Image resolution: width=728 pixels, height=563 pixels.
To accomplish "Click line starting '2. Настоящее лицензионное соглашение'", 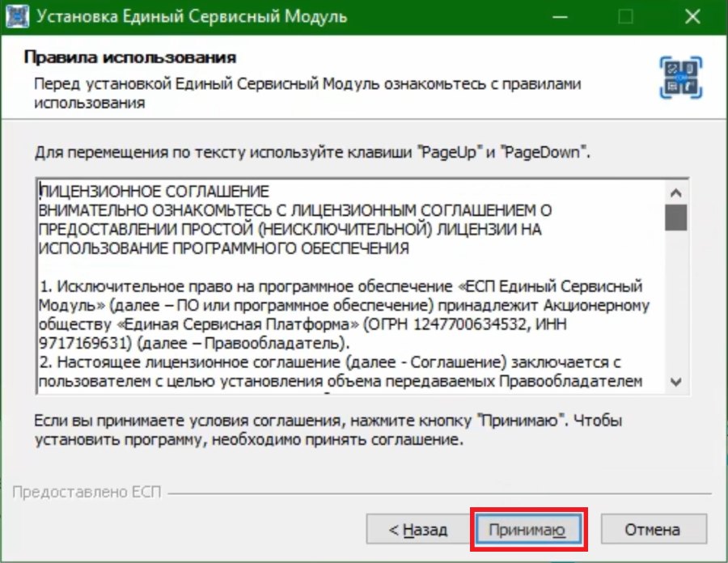I will (x=330, y=362).
